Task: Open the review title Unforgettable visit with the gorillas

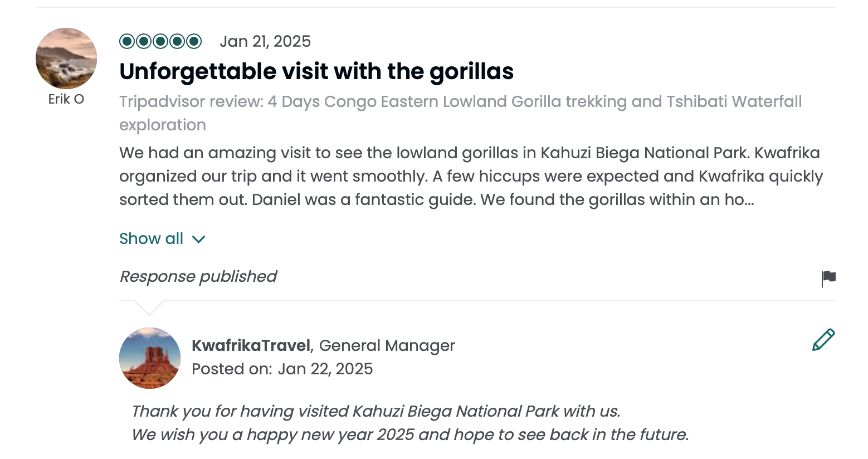Action: click(x=316, y=71)
